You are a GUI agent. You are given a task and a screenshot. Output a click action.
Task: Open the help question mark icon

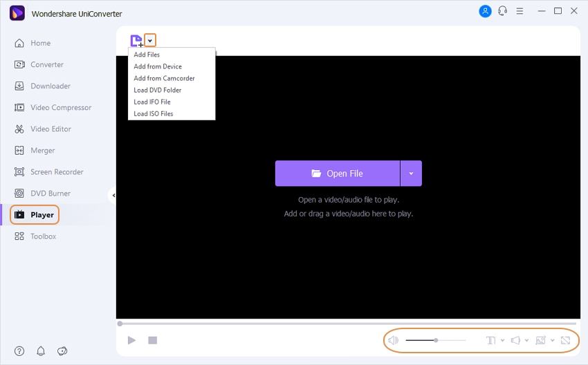(x=19, y=351)
